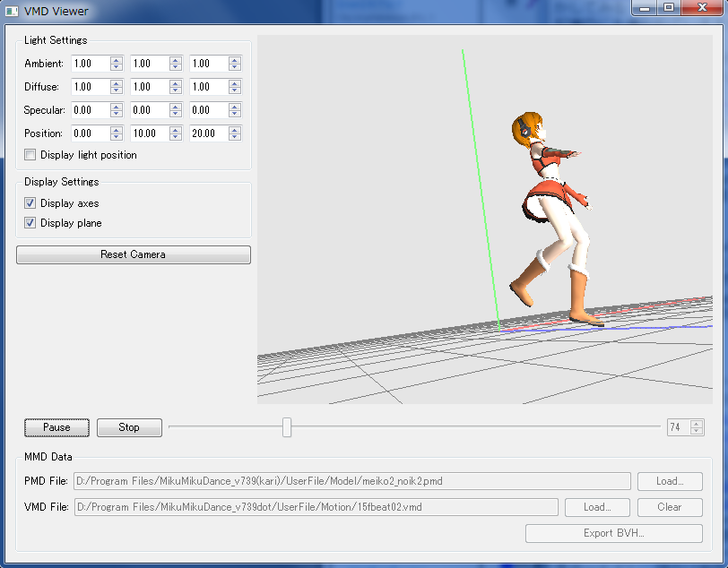This screenshot has width=728, height=568.
Task: Click the PMD File path field
Action: click(352, 481)
